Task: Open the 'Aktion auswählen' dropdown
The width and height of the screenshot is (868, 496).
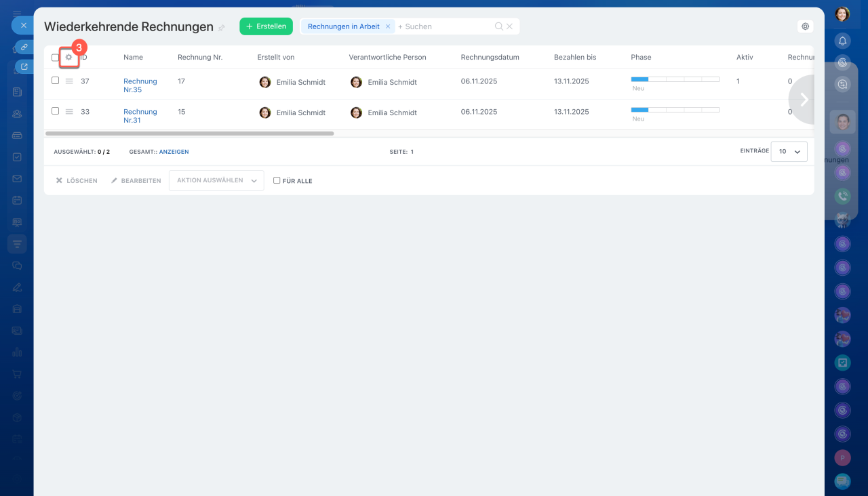Action: pyautogui.click(x=216, y=181)
